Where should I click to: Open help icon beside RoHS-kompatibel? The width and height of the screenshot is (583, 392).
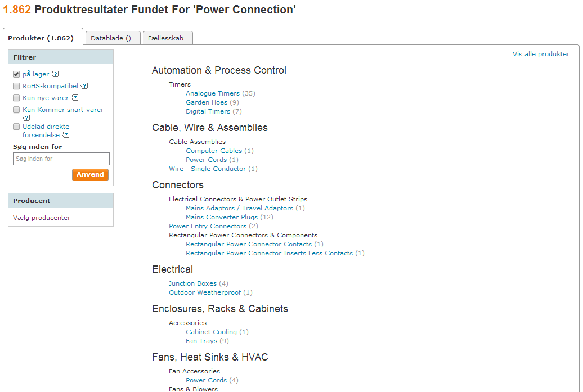pyautogui.click(x=84, y=86)
